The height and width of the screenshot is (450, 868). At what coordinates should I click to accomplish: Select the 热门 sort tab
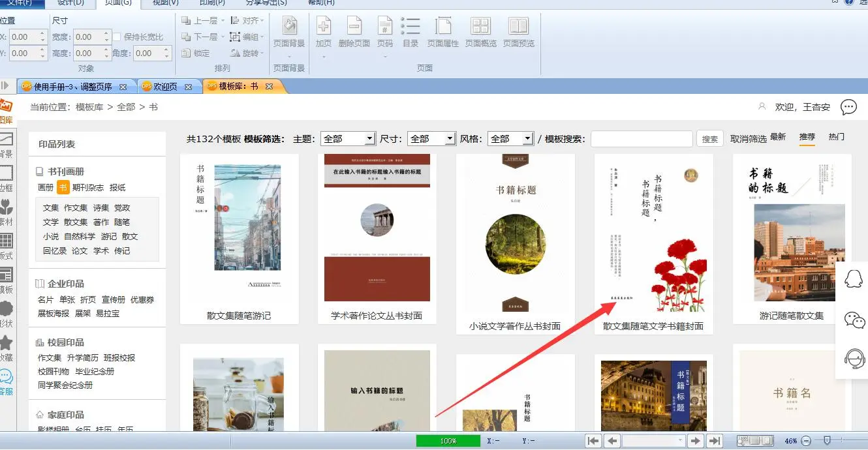pyautogui.click(x=836, y=137)
